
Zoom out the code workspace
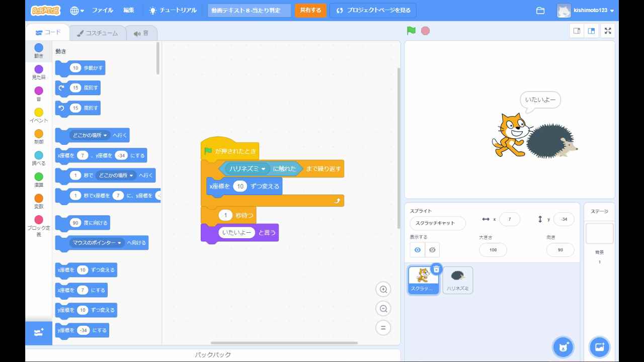383,309
